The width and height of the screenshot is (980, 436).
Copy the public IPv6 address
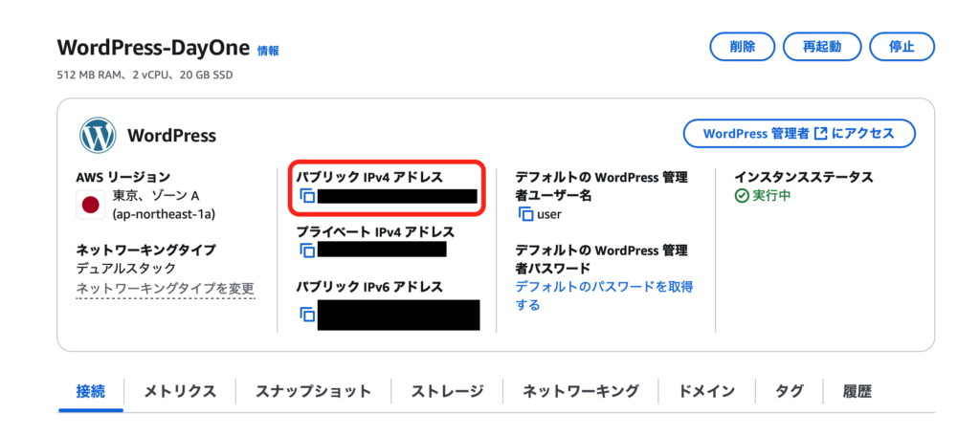(x=307, y=315)
